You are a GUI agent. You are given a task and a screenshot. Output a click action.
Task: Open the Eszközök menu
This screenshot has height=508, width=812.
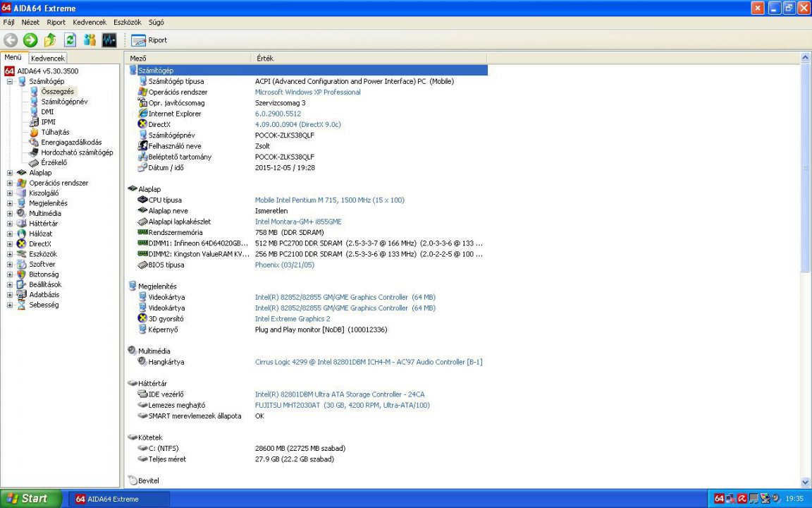tap(128, 23)
